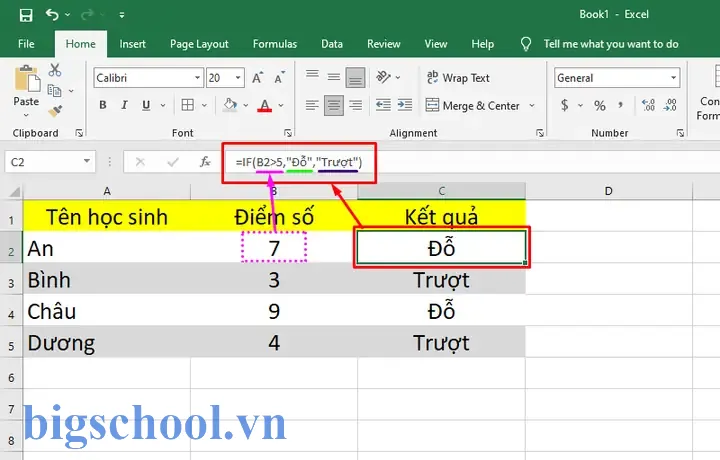720x460 pixels.
Task: Toggle Center horizontal alignment
Action: (334, 106)
